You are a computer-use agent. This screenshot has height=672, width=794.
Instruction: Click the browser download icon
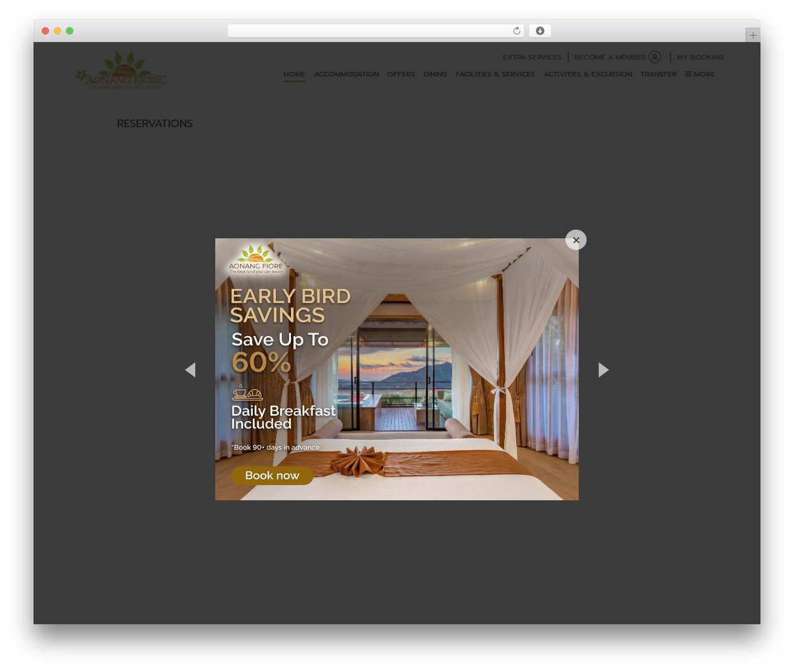click(540, 31)
